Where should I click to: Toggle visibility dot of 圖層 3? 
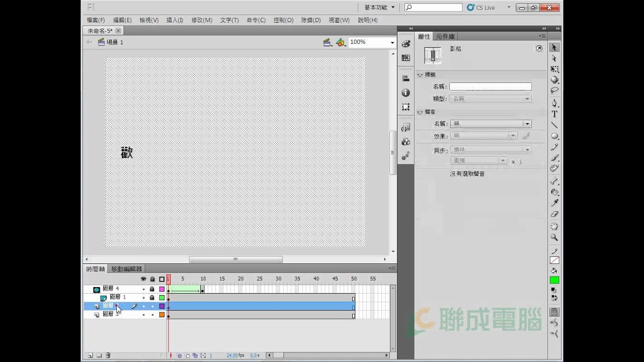[x=143, y=315]
